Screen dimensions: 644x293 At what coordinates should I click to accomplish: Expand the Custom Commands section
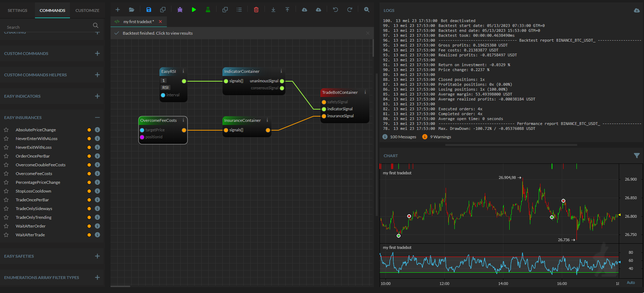click(97, 53)
